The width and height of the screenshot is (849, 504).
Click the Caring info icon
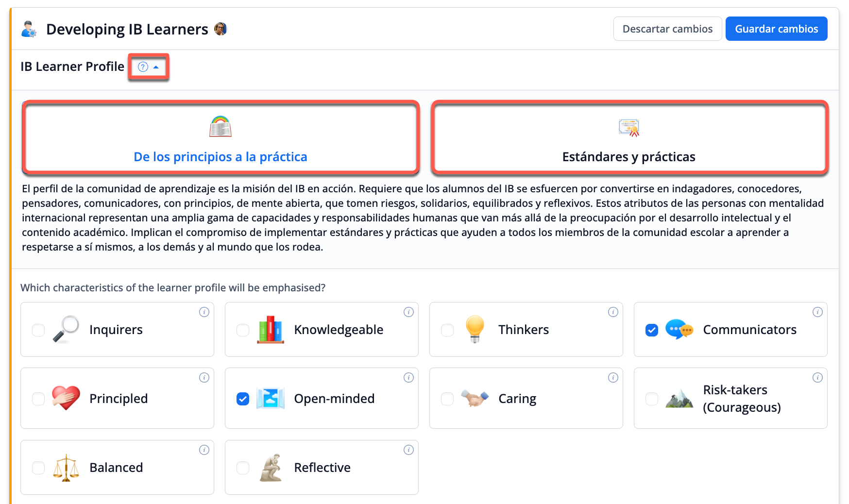[613, 378]
